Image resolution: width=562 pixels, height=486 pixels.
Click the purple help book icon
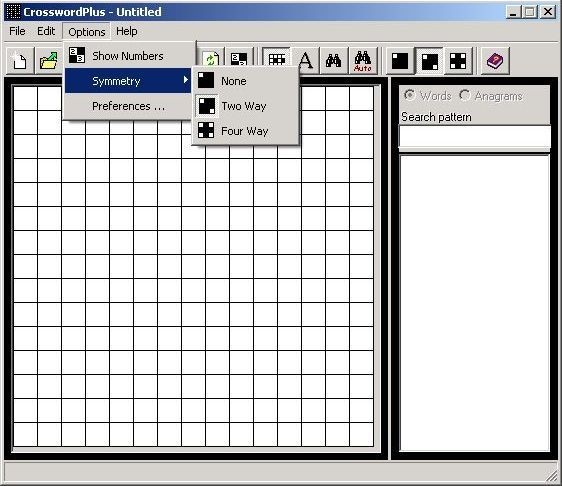click(495, 61)
